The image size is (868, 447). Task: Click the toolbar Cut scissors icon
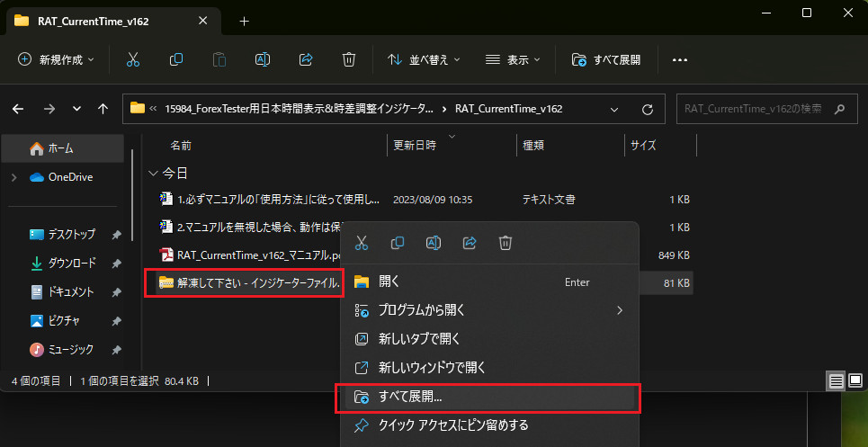tap(133, 59)
